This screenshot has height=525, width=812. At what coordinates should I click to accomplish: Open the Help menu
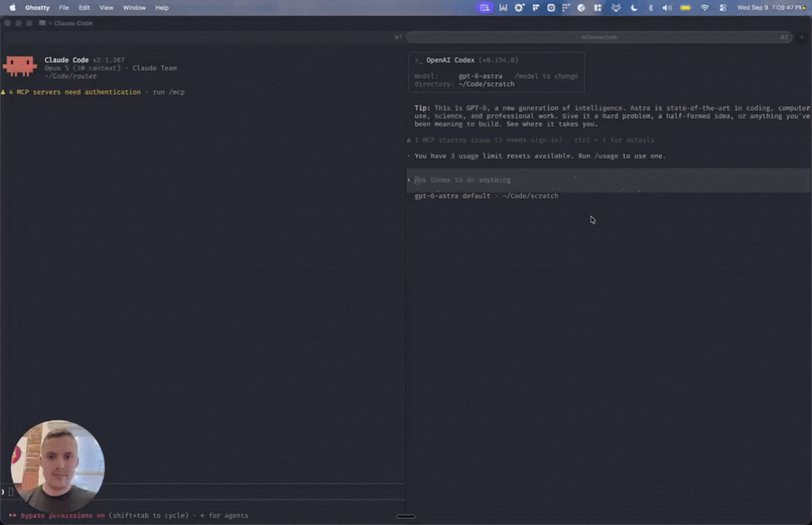162,8
